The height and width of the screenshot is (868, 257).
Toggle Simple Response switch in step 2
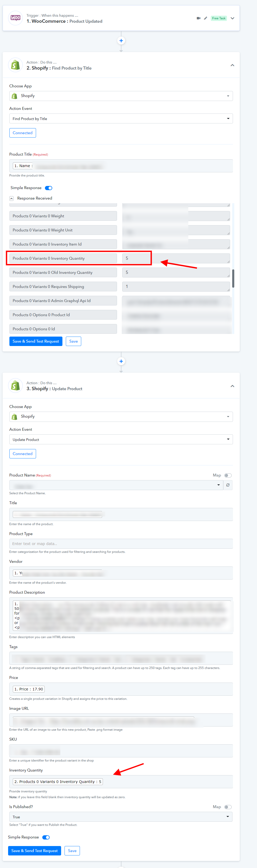click(x=49, y=188)
